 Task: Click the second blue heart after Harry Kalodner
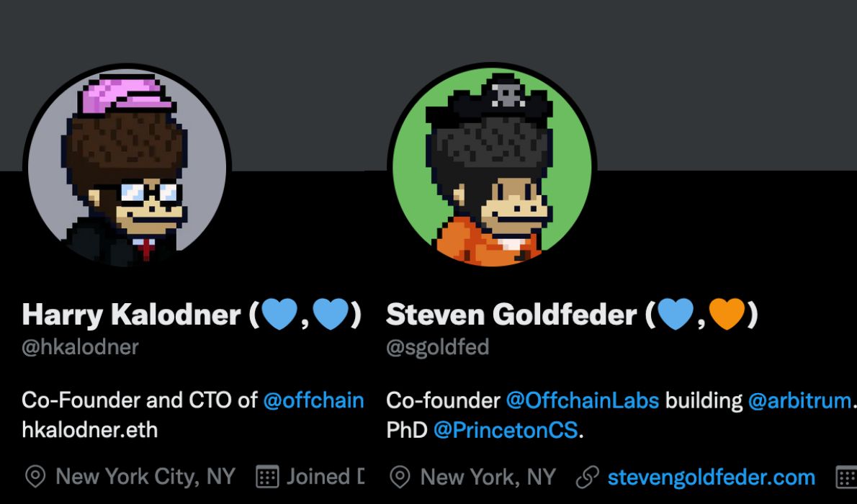331,315
